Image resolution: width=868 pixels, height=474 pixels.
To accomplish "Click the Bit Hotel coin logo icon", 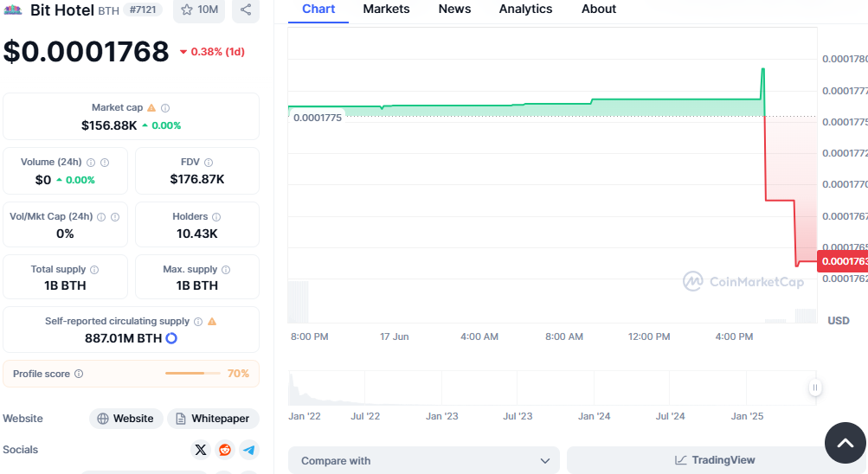I will point(12,10).
